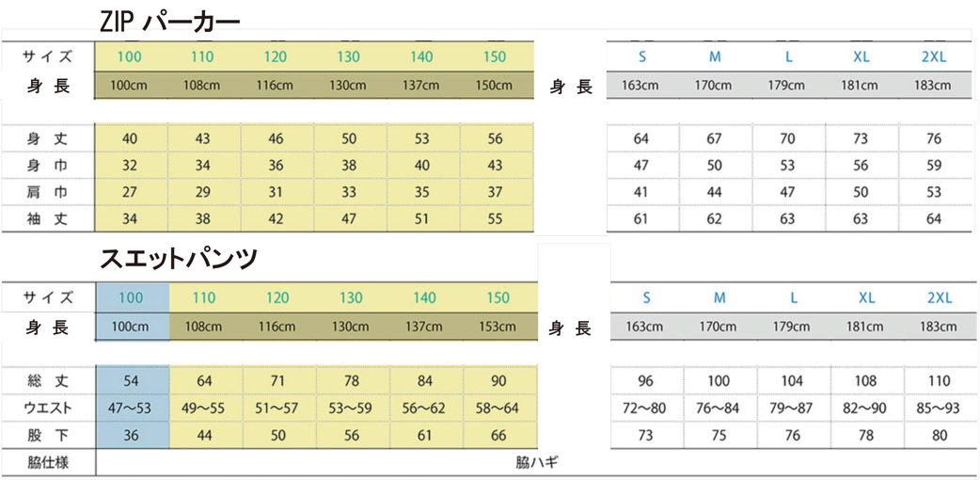Select the 脇ハギ specification cell
Viewport: 980px width, 480px height.
pyautogui.click(x=536, y=463)
